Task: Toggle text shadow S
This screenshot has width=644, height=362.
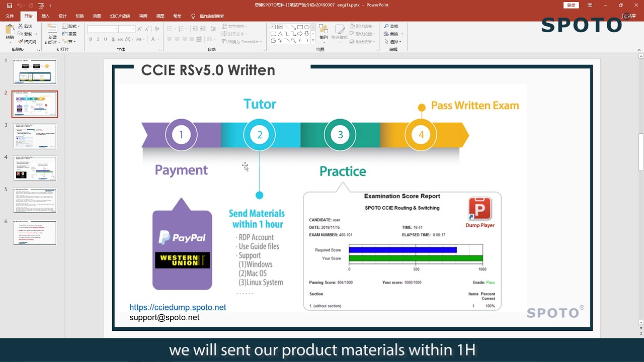Action: pos(112,39)
